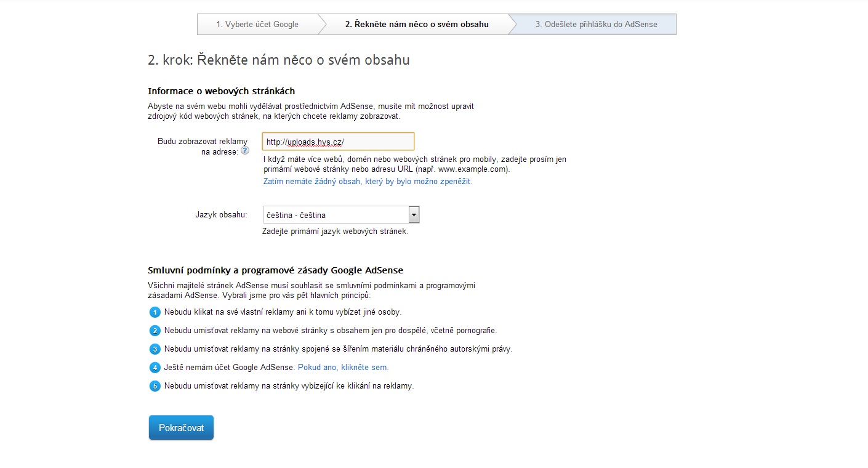Click page title 2. krok

(x=279, y=60)
